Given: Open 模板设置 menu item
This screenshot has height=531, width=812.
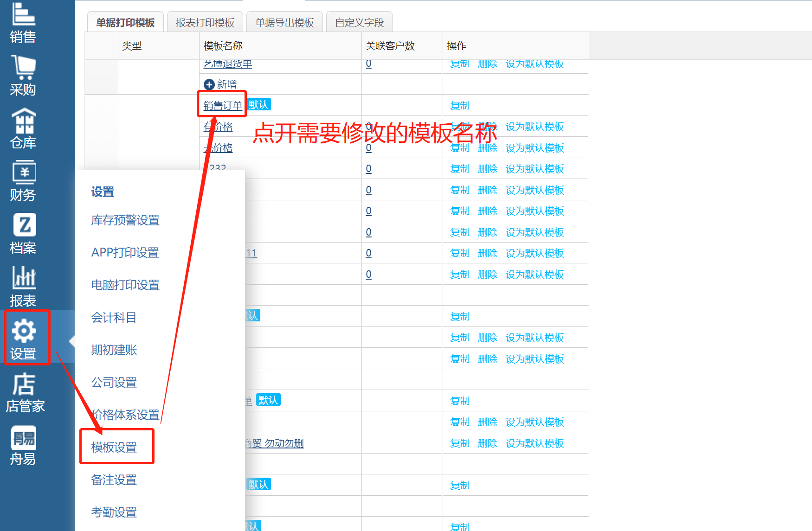Looking at the screenshot, I should [114, 448].
